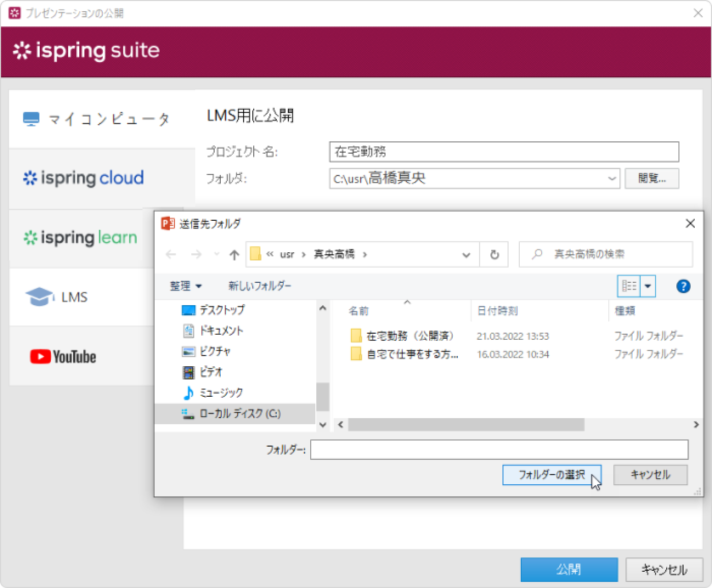This screenshot has height=588, width=712.
Task: Expand the chevron after 真央高橋 breadcrumb
Action: coord(365,254)
